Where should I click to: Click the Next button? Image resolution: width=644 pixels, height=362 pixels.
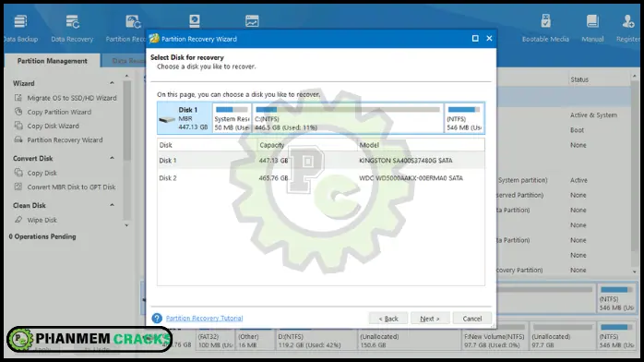(x=430, y=319)
